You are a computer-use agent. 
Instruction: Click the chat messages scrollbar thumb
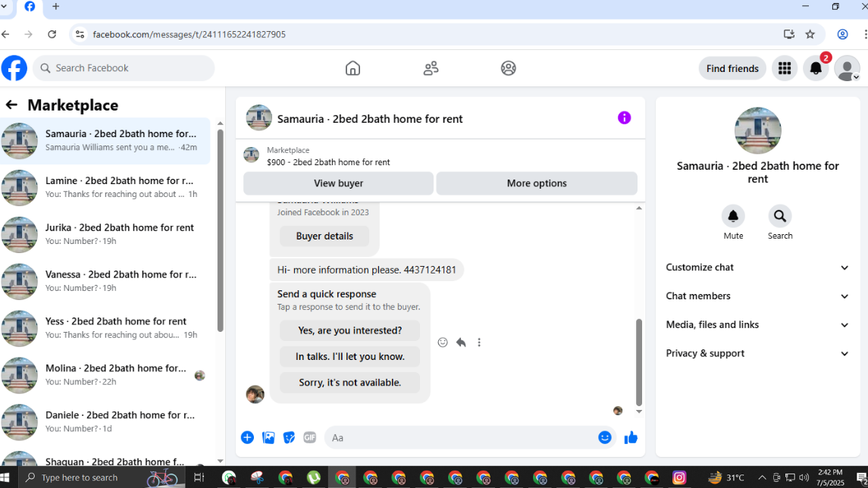click(x=639, y=362)
